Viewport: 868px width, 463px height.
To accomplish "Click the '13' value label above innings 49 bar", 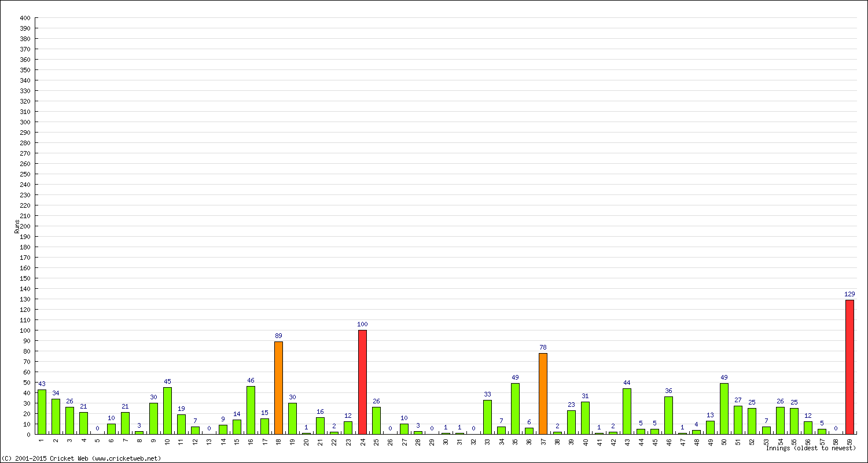I will 710,415.
